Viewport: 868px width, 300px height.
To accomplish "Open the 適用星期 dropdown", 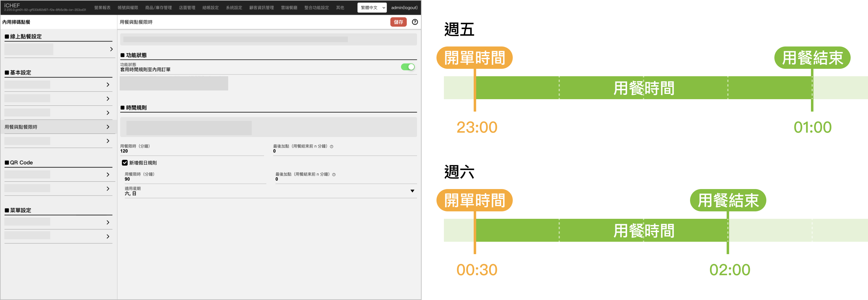I will point(412,191).
